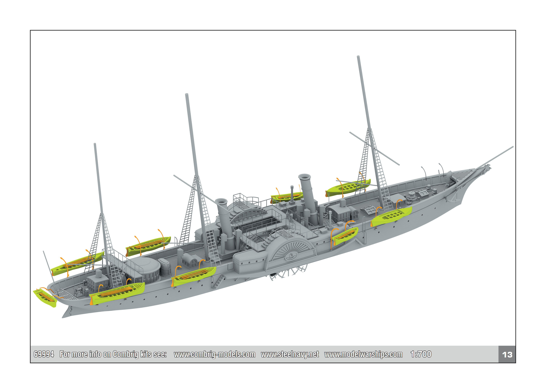Click the top of the mainmast
Image resolution: width=546 pixels, height=392 pixels.
[x=187, y=95]
